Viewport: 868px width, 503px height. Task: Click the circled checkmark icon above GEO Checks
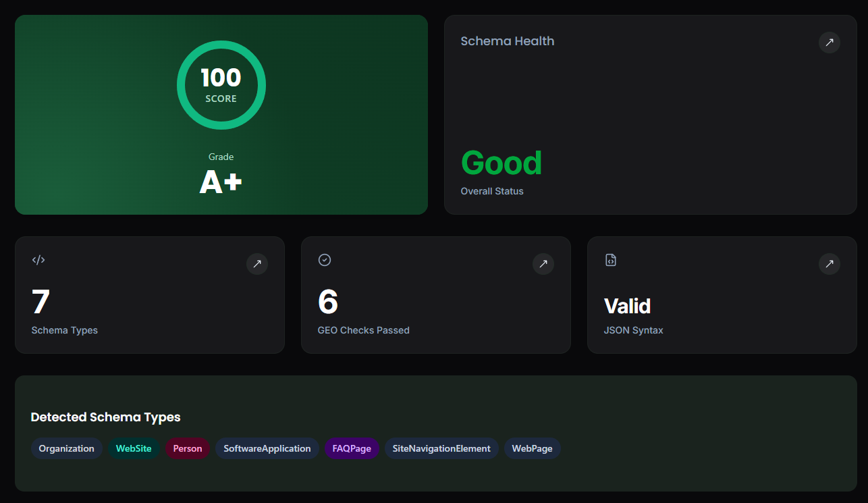325,259
